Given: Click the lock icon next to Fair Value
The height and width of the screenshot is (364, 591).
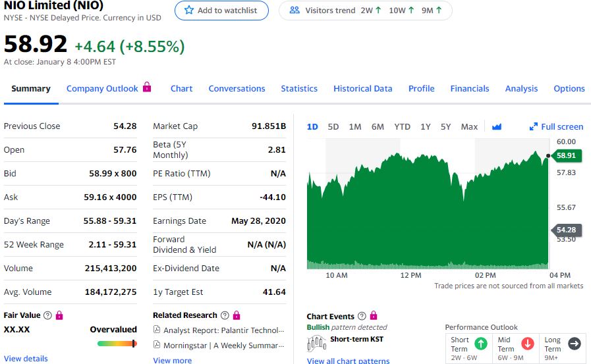Looking at the screenshot, I should [59, 315].
